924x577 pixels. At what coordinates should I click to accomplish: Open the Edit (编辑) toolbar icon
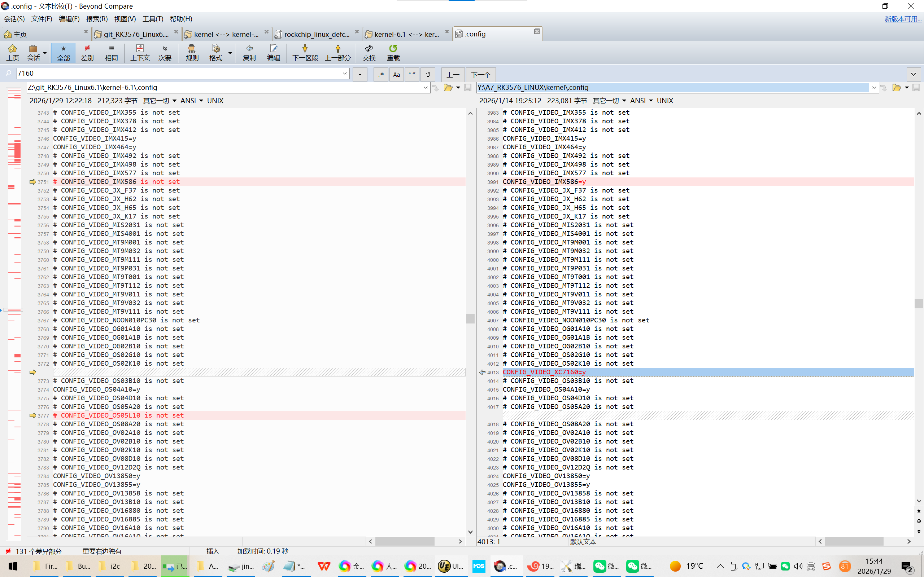273,49
